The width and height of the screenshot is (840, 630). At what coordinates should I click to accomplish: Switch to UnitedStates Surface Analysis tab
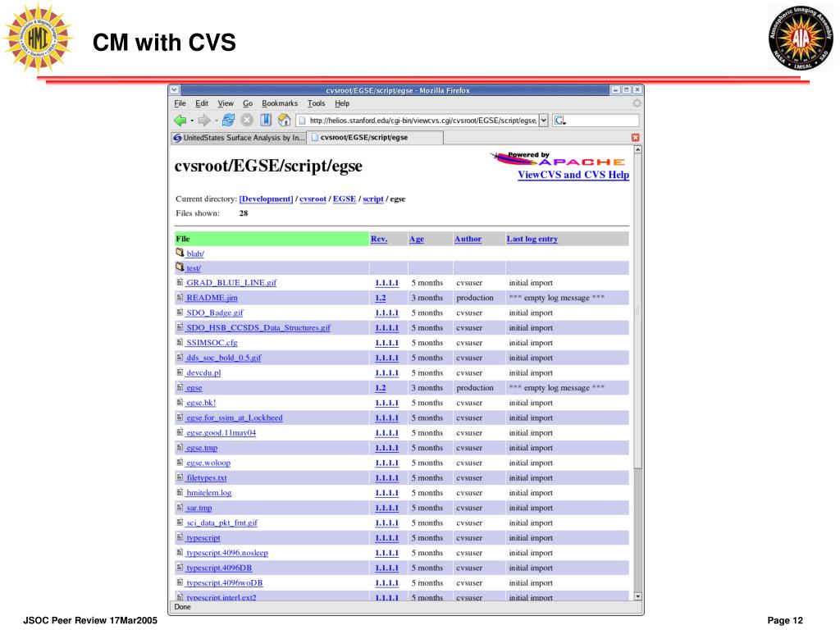[239, 138]
